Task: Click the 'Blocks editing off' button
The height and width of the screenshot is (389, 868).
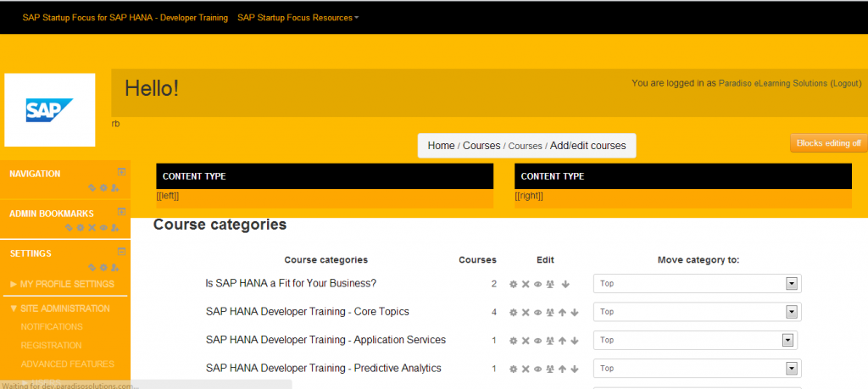Action: point(828,143)
